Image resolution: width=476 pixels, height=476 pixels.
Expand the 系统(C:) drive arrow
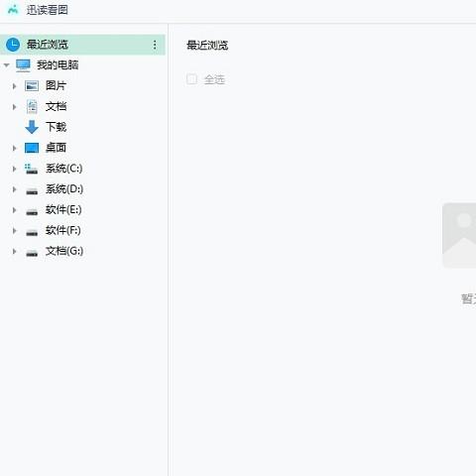coord(14,169)
